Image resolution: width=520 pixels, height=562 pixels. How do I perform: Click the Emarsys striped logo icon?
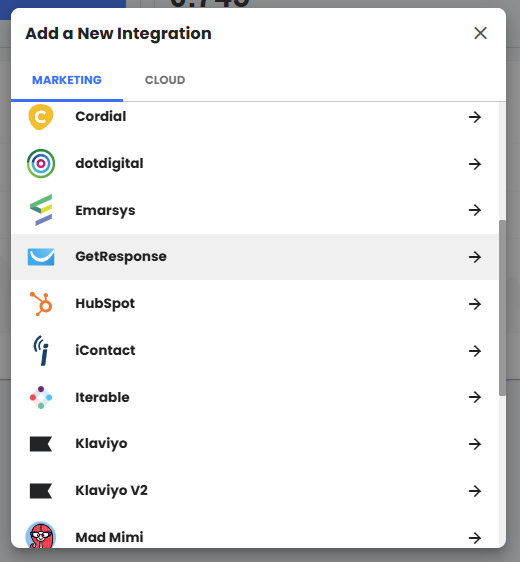pyautogui.click(x=41, y=210)
